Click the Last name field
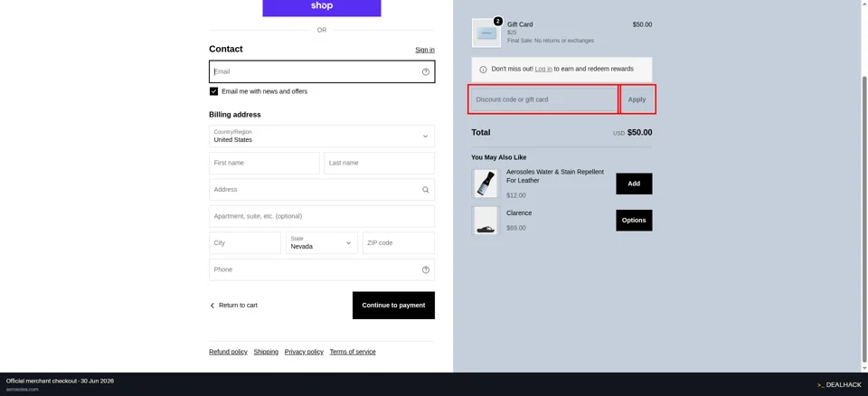The height and width of the screenshot is (396, 868). (x=379, y=163)
